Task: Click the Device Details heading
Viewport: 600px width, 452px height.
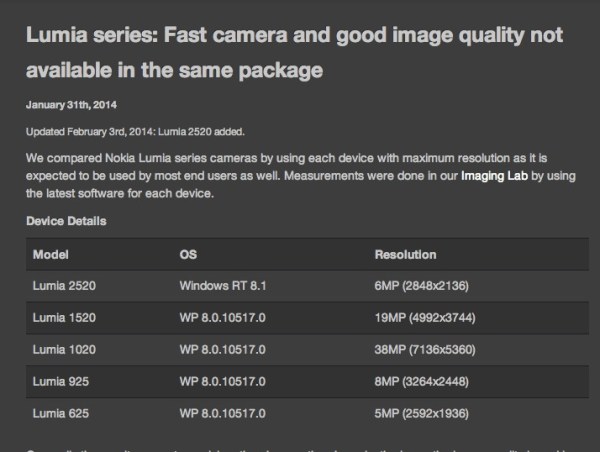Action: pyautogui.click(x=66, y=221)
